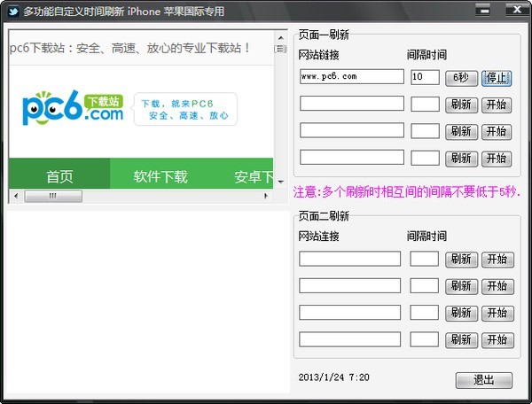Minimize the refresh tool window
The image size is (532, 404).
pyautogui.click(x=482, y=10)
